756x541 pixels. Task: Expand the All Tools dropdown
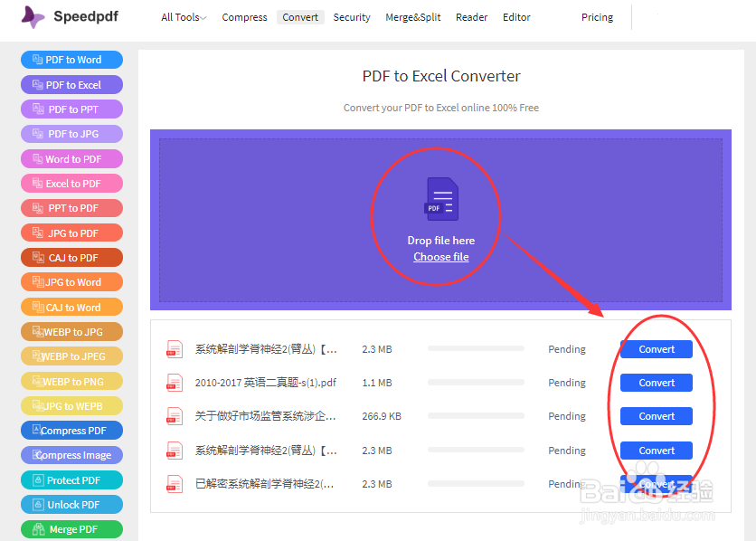click(x=184, y=17)
